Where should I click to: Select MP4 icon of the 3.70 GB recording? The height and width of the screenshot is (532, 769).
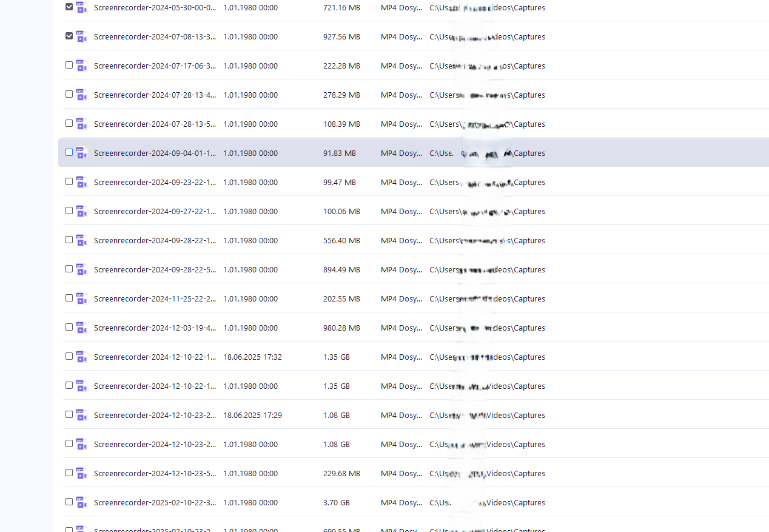(81, 502)
